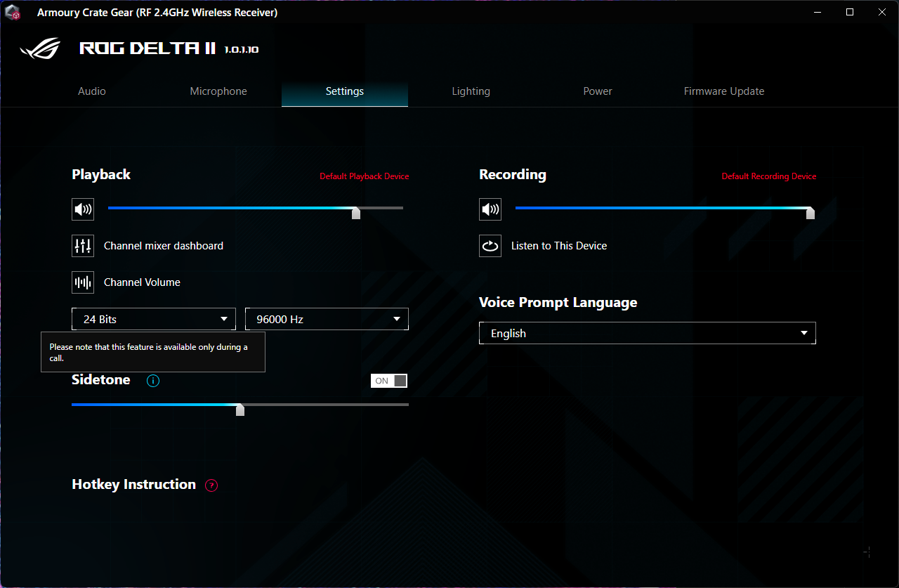Click the Listen to This Device icon
The width and height of the screenshot is (899, 588).
[x=490, y=246]
